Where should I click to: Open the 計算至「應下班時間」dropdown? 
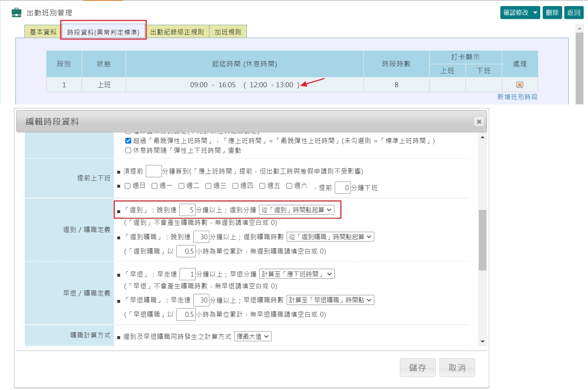[x=296, y=274]
